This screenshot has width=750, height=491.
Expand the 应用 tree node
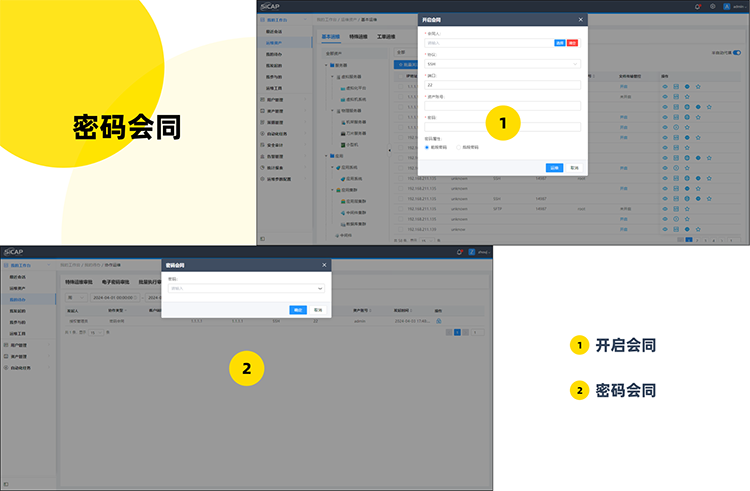(327, 157)
